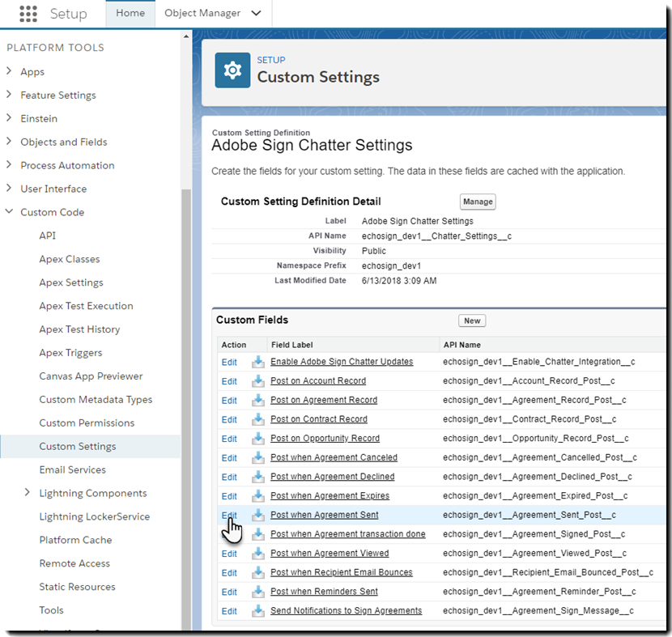Screen dimensions: 672x637
Task: Switch to the Home tab
Action: click(130, 14)
